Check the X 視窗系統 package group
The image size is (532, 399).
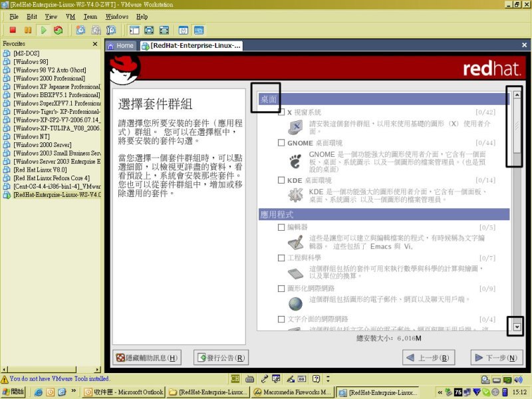pyautogui.click(x=281, y=112)
